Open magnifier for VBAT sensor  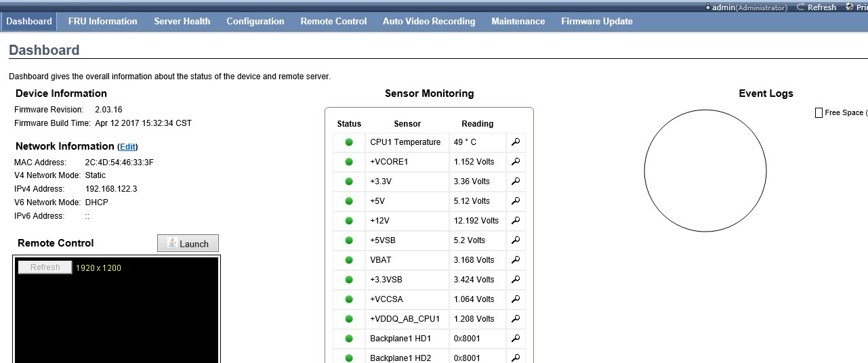point(516,260)
